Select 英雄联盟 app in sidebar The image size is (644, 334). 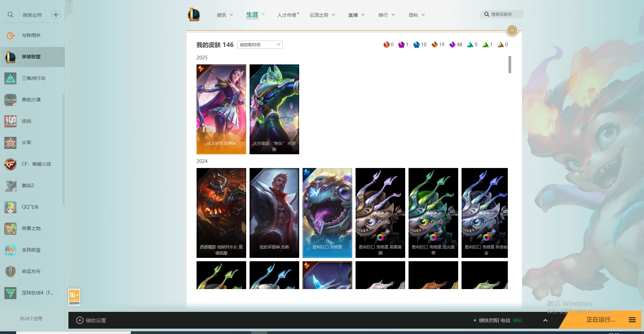[32, 57]
